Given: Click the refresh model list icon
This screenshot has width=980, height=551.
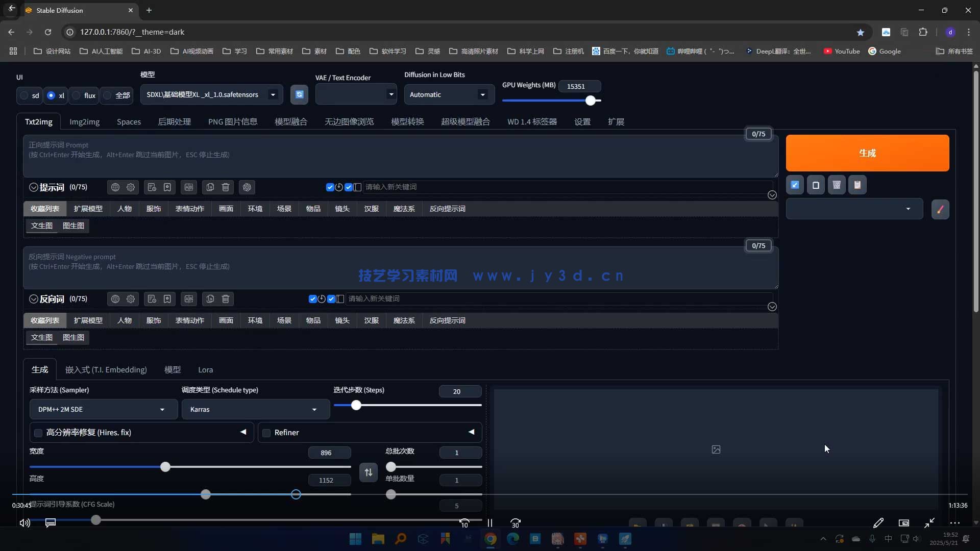Looking at the screenshot, I should (x=300, y=94).
